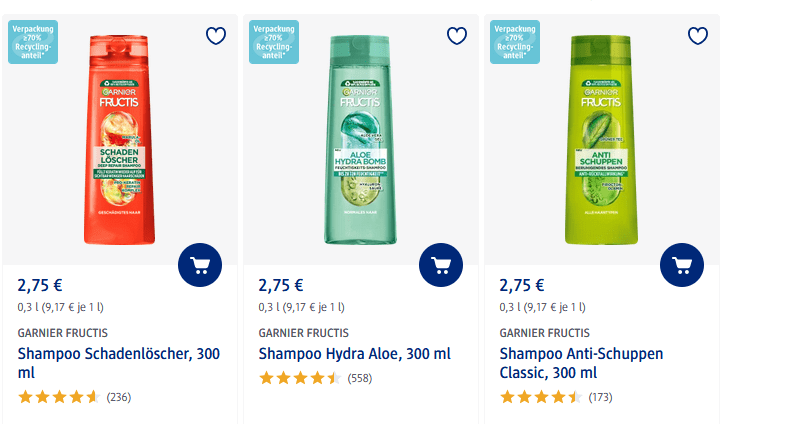Add Shampoo Hydra Aloe to cart
This screenshot has height=424, width=804.
point(441,264)
